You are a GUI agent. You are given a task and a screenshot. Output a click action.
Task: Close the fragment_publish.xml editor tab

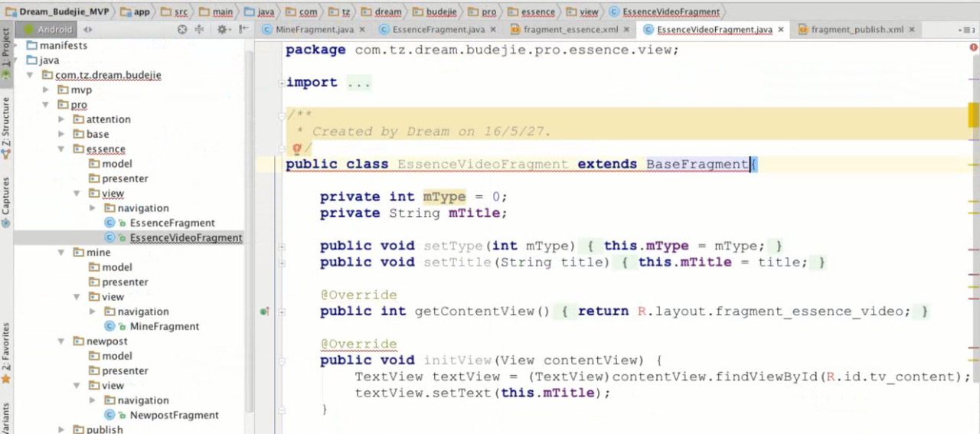912,30
